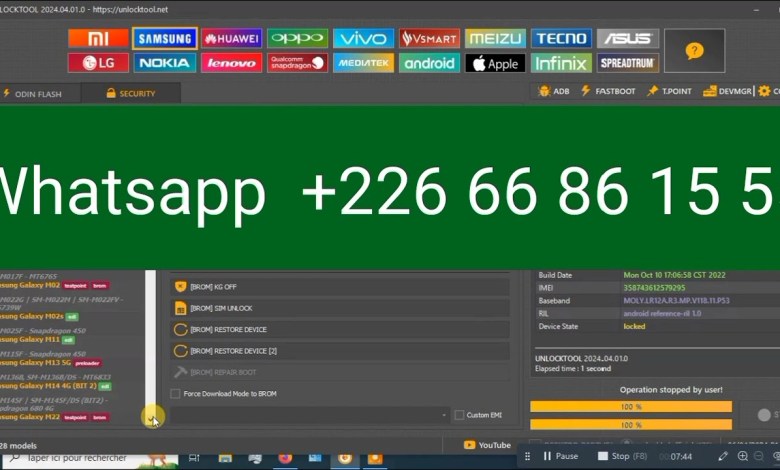Image resolution: width=780 pixels, height=470 pixels.
Task: Pick the Qualcomm Snapdragon chipset tile
Action: (x=297, y=63)
